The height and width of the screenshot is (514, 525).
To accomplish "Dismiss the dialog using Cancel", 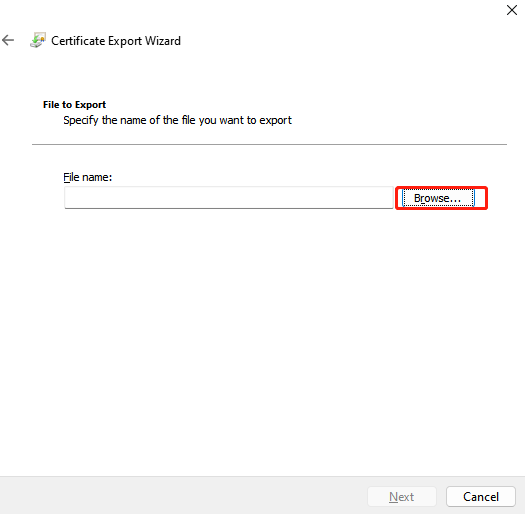I will tap(480, 497).
